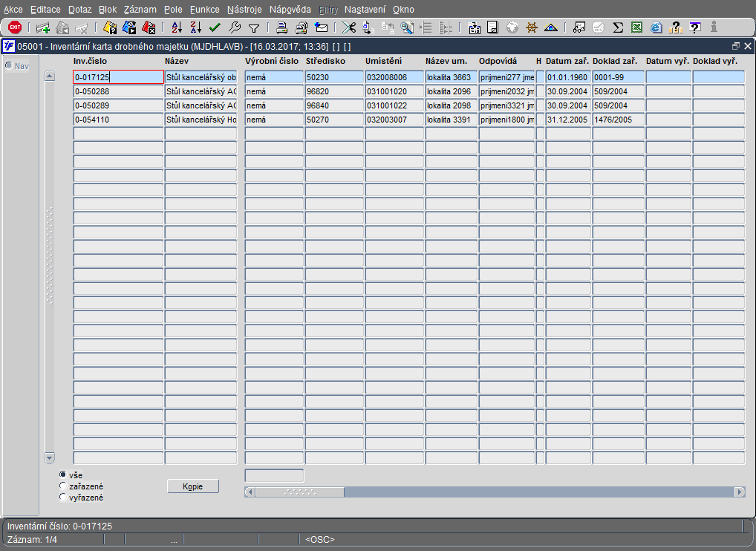Export to Excel using green icon
This screenshot has height=551, width=756.
point(636,27)
